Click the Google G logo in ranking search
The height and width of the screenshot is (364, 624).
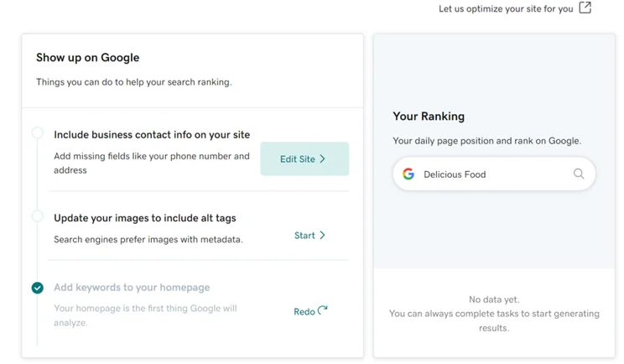point(408,174)
